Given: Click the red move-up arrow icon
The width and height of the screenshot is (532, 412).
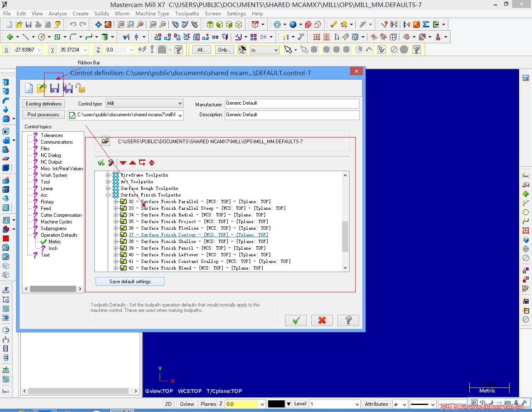Looking at the screenshot, I should coord(133,163).
